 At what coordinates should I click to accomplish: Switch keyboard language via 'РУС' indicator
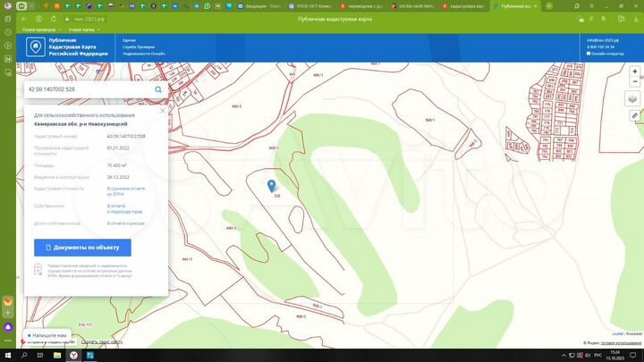[598, 355]
